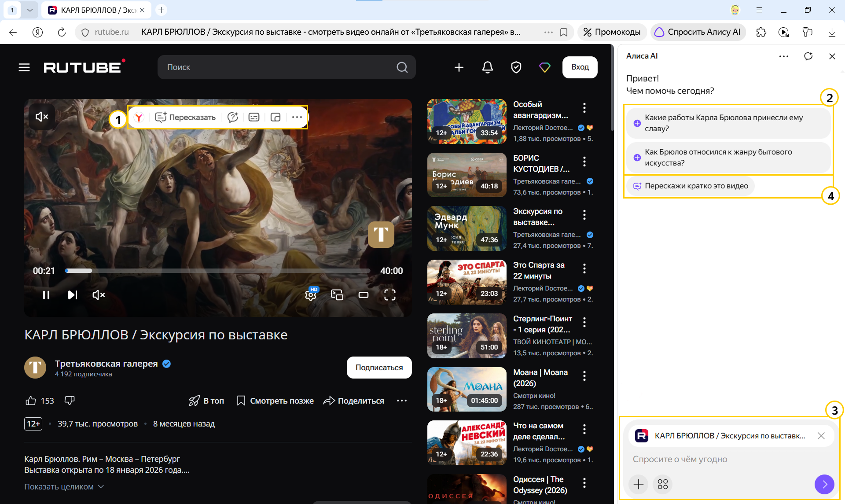Open the Третьяковская галерея channel link
This screenshot has height=504, width=845.
coord(106,364)
